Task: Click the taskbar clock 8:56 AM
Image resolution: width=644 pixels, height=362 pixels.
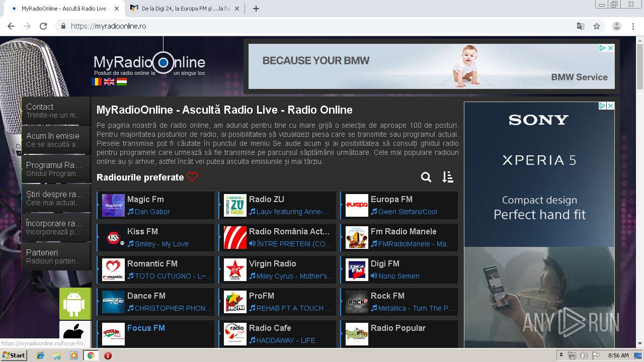Action: click(x=618, y=355)
